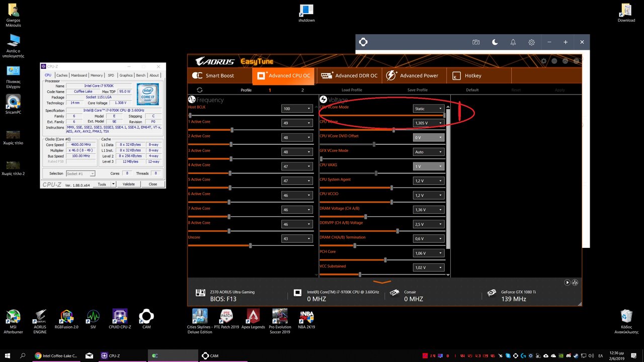This screenshot has height=362, width=644.
Task: Open the SIV desktop shortcut
Action: pyautogui.click(x=93, y=319)
